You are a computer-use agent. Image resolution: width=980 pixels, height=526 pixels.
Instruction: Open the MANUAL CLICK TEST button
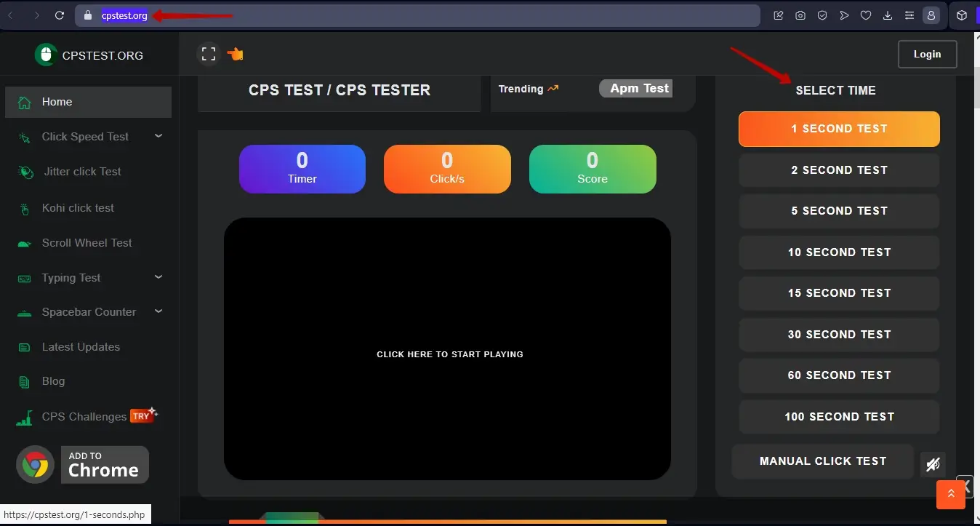(823, 461)
